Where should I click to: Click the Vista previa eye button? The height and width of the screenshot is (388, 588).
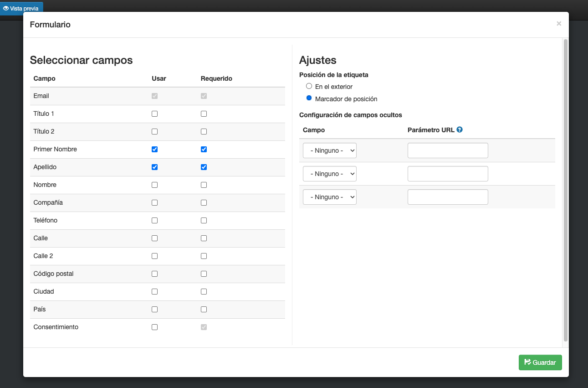coord(21,9)
